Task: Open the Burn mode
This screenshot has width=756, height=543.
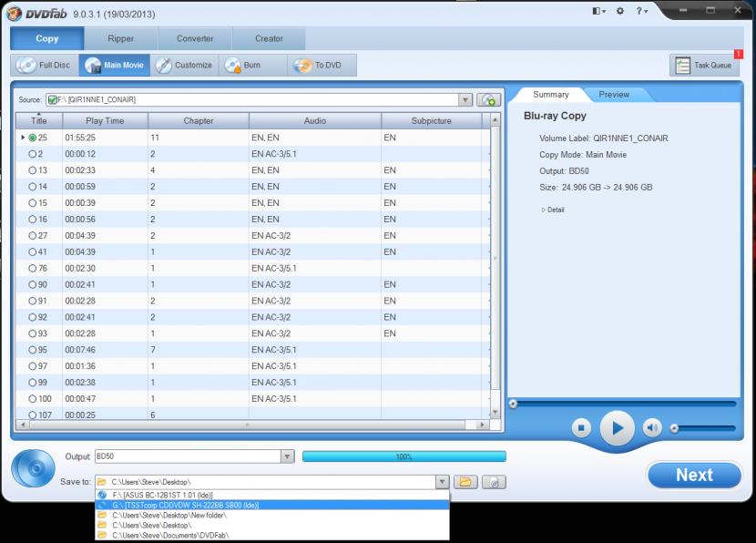Action: click(x=253, y=65)
